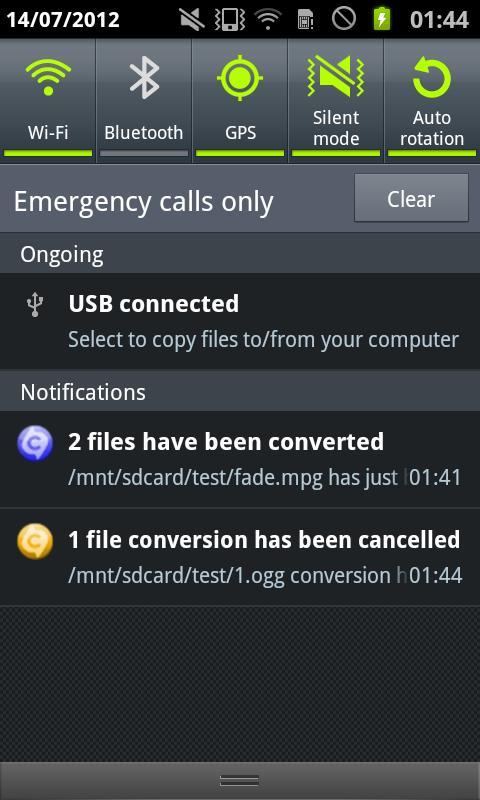Screen dimensions: 480x800
Task: Tap the yellow converter cancelled icon
Action: (x=35, y=541)
